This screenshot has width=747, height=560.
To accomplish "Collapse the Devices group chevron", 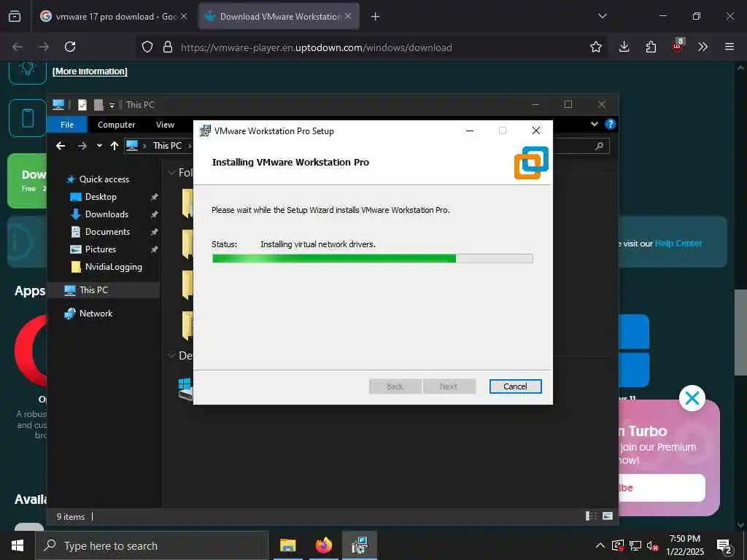I will [171, 355].
